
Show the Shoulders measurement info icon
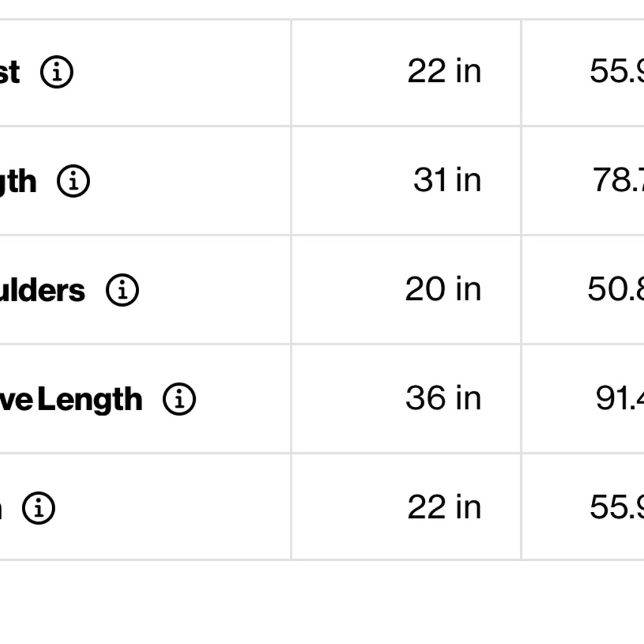click(x=122, y=290)
